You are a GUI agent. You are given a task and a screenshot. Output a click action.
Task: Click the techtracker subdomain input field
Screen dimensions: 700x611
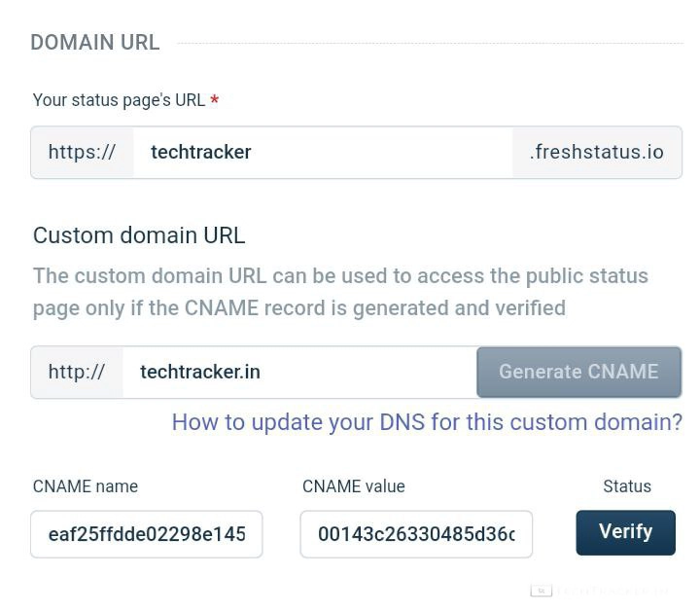point(321,153)
